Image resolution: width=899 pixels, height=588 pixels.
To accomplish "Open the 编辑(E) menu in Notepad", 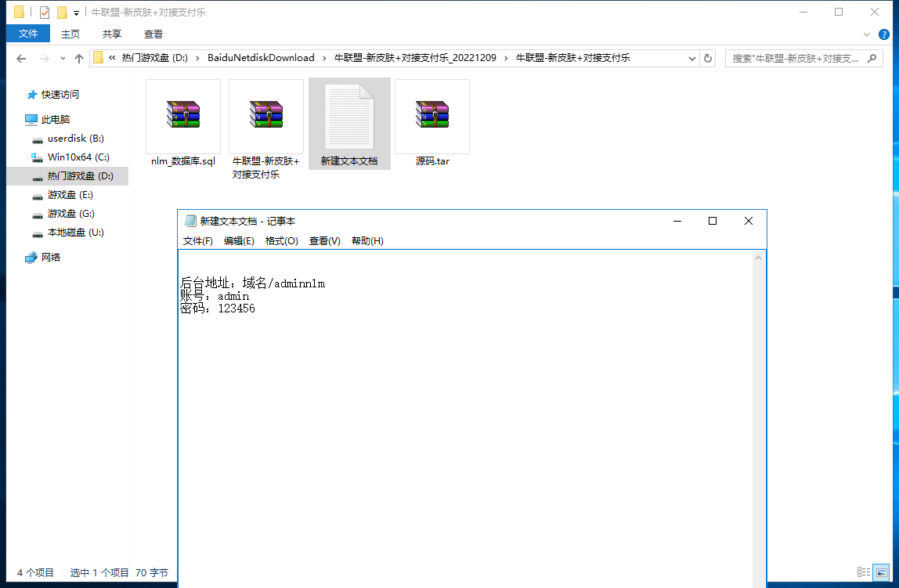I will tap(239, 241).
